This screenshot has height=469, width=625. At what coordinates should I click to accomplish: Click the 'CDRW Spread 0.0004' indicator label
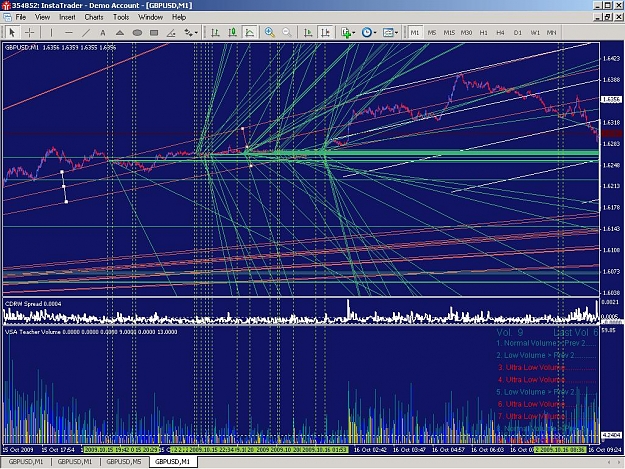(x=33, y=304)
